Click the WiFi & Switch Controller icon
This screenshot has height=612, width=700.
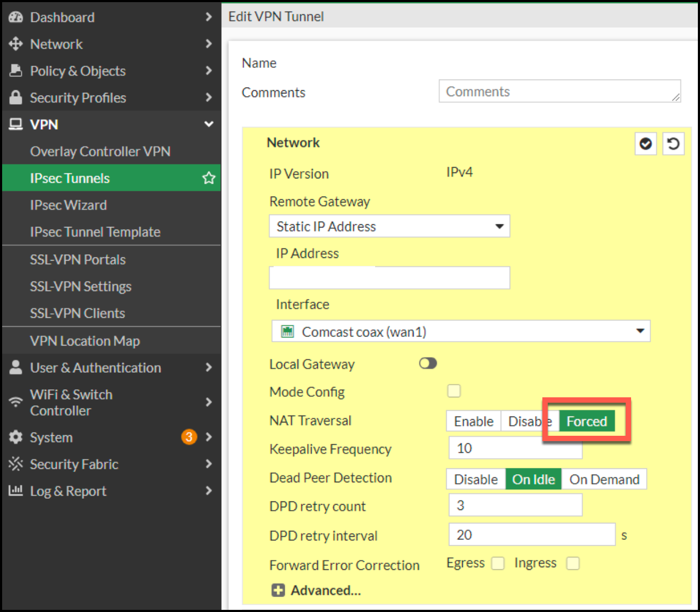[x=16, y=402]
